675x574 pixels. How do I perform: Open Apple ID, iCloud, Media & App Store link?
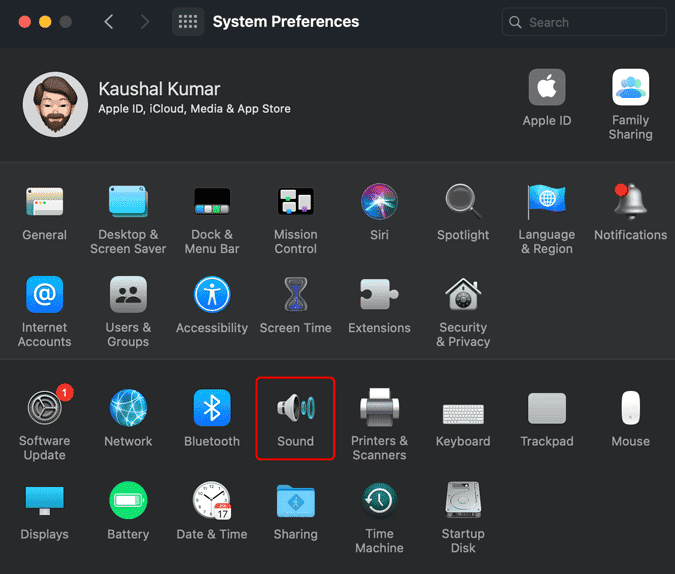point(194,109)
